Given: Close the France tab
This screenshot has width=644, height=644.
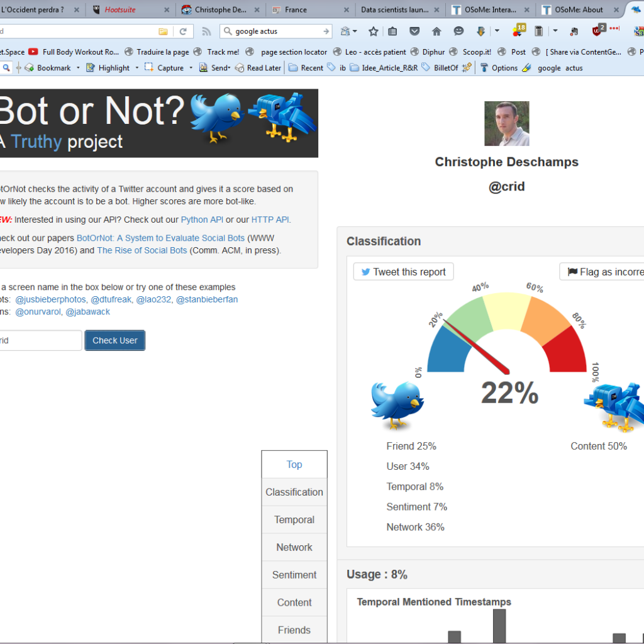Looking at the screenshot, I should (347, 10).
